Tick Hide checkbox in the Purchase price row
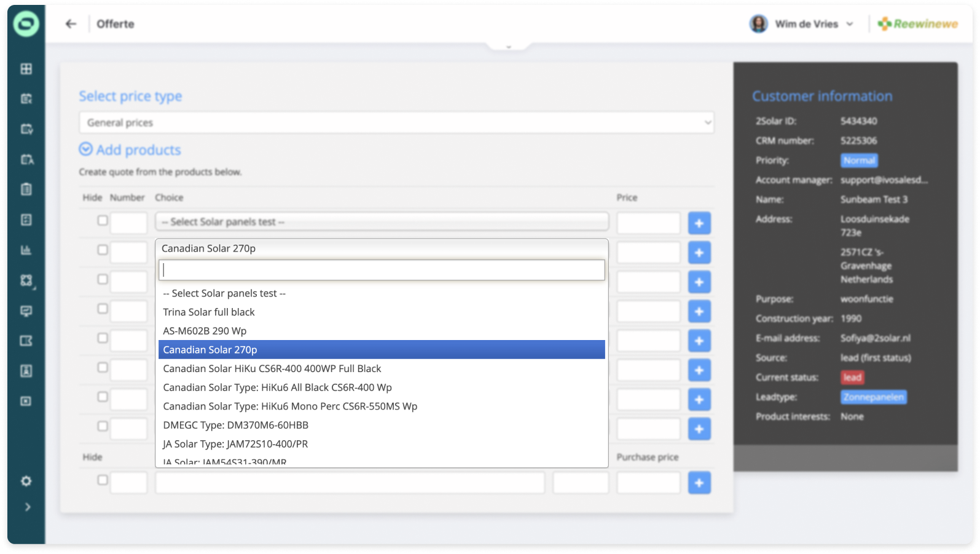 click(x=103, y=480)
